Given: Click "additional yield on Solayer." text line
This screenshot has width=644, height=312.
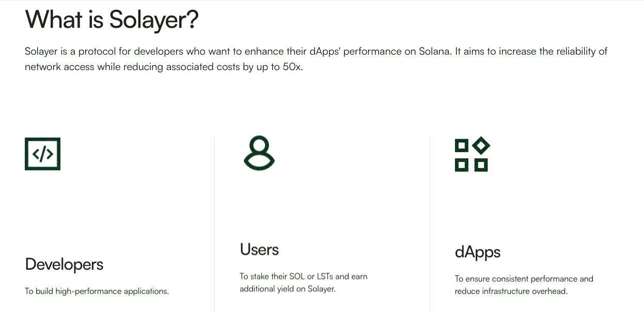Looking at the screenshot, I should (288, 289).
